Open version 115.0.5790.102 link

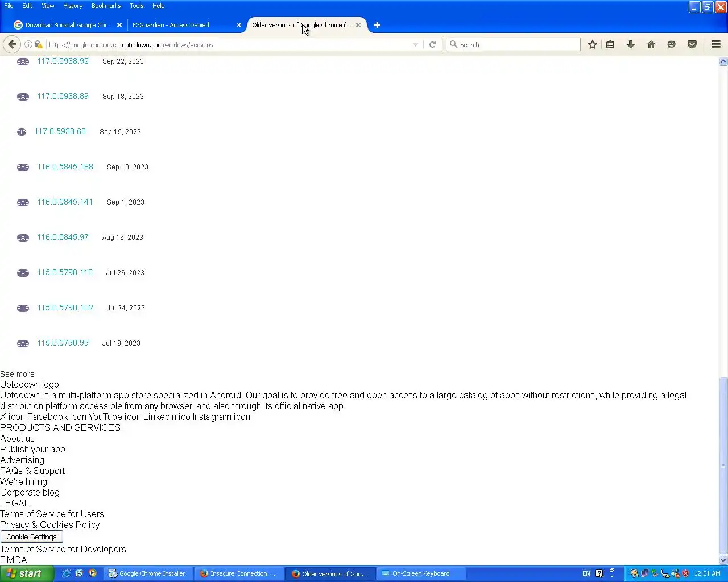tap(65, 307)
